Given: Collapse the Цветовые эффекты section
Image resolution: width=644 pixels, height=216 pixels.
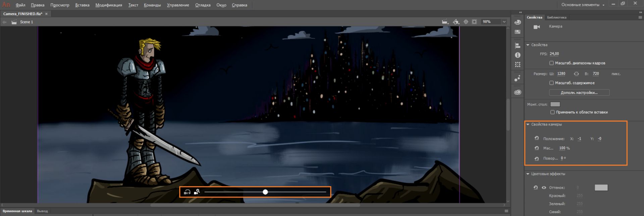Looking at the screenshot, I should pos(528,174).
